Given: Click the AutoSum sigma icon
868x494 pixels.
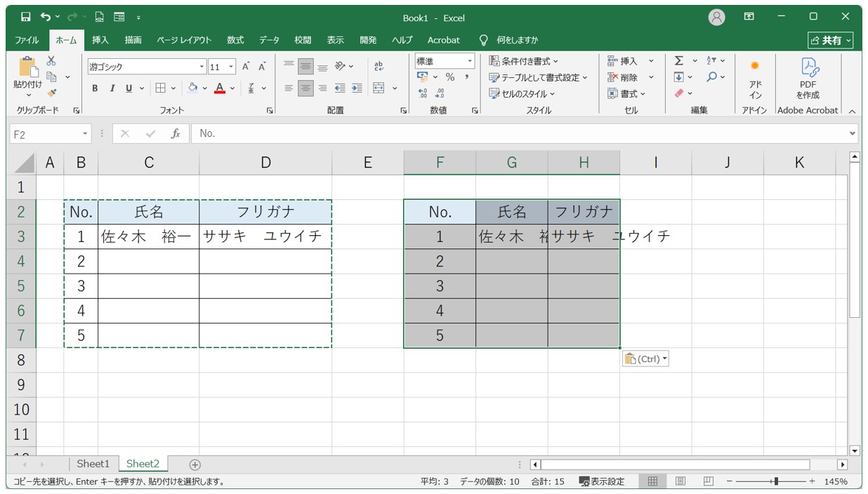Looking at the screenshot, I should point(678,61).
